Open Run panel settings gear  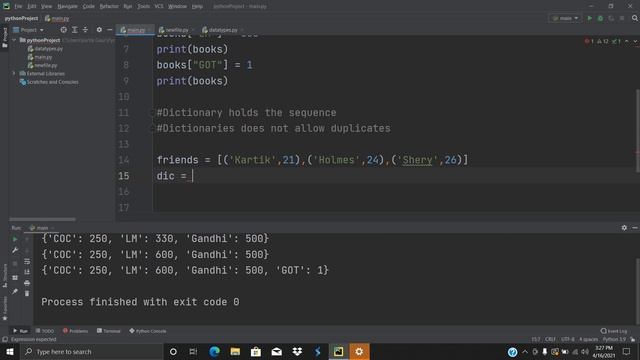tap(624, 228)
